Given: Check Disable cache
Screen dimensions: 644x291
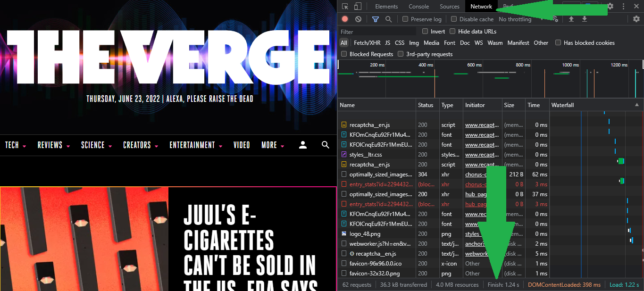Looking at the screenshot, I should coord(454,19).
